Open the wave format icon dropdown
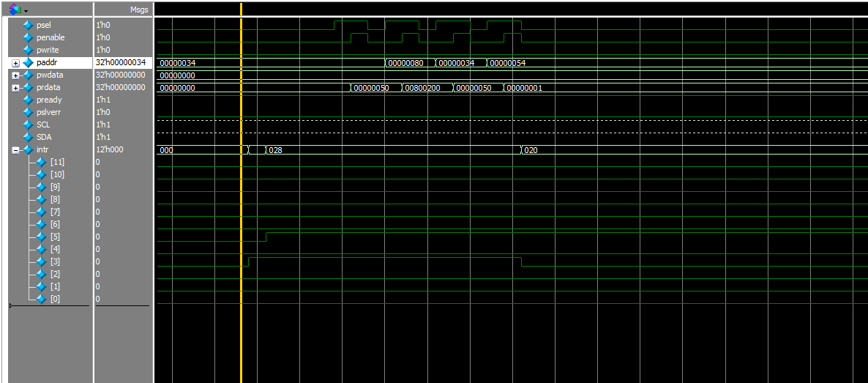Viewport: 868px width, 383px height. (x=19, y=9)
